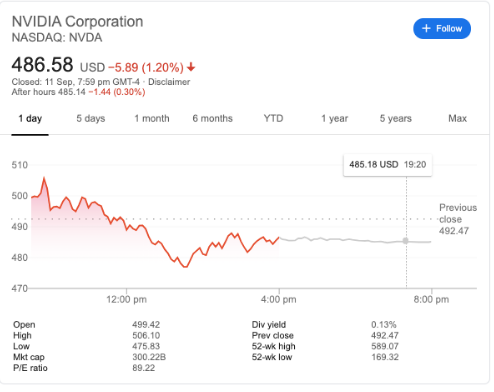Click the Previous close 492.47 label
The height and width of the screenshot is (392, 494).
coord(458,219)
